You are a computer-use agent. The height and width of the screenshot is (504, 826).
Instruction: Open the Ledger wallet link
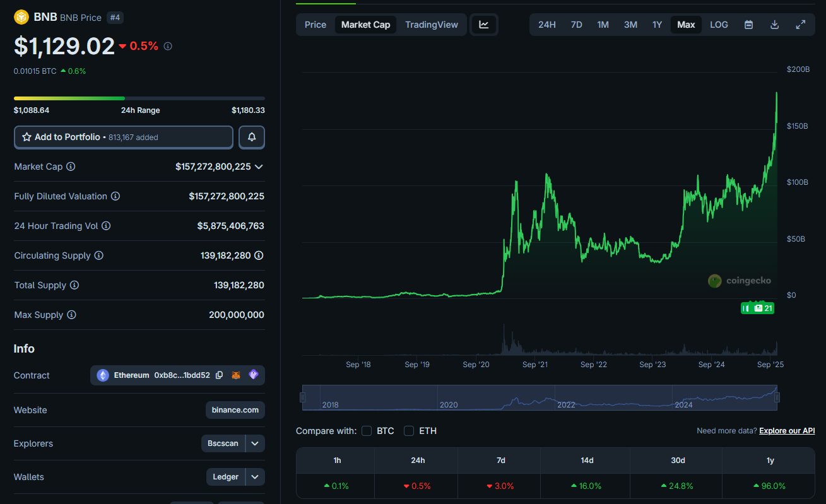click(x=225, y=477)
